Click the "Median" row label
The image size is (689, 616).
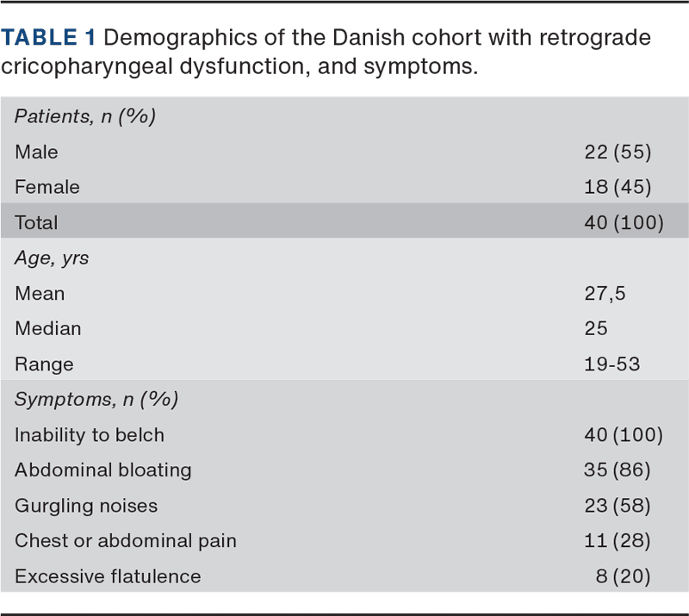(47, 328)
